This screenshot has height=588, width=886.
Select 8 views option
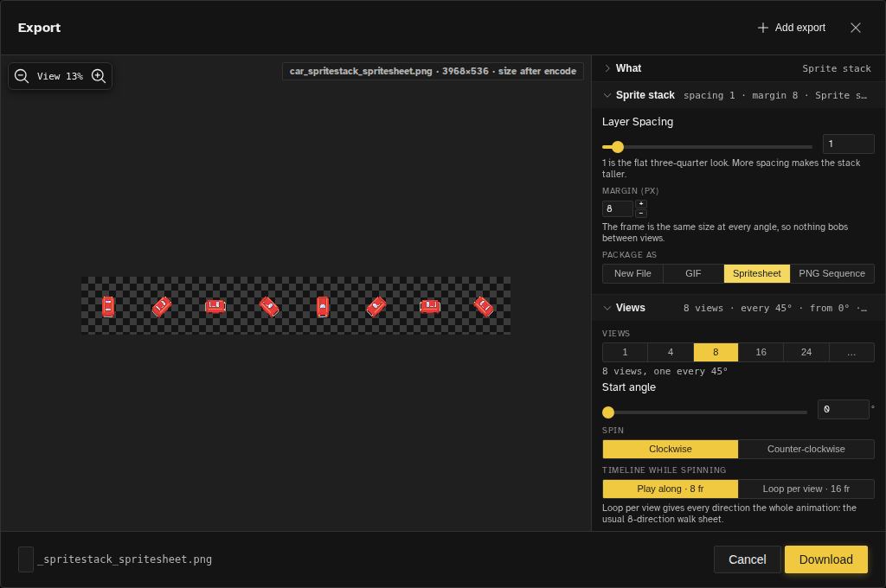click(716, 352)
